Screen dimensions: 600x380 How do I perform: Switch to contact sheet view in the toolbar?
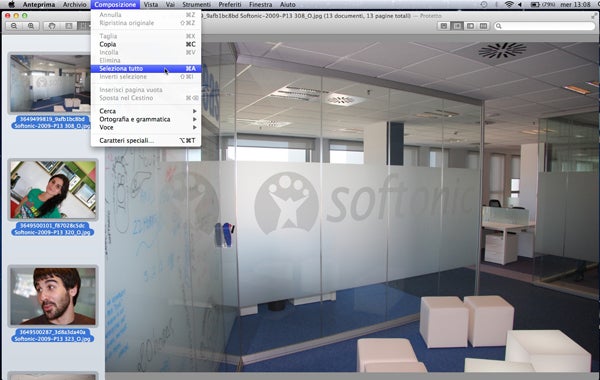[x=484, y=26]
